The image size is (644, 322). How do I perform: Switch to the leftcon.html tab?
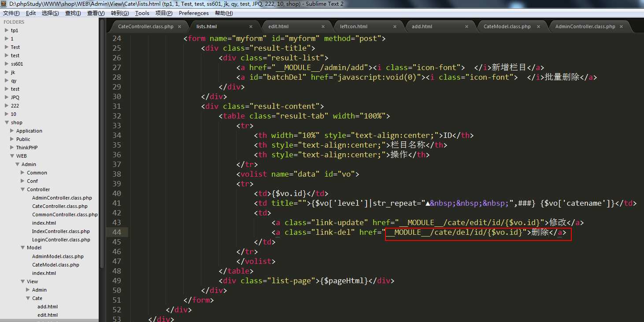(x=354, y=26)
